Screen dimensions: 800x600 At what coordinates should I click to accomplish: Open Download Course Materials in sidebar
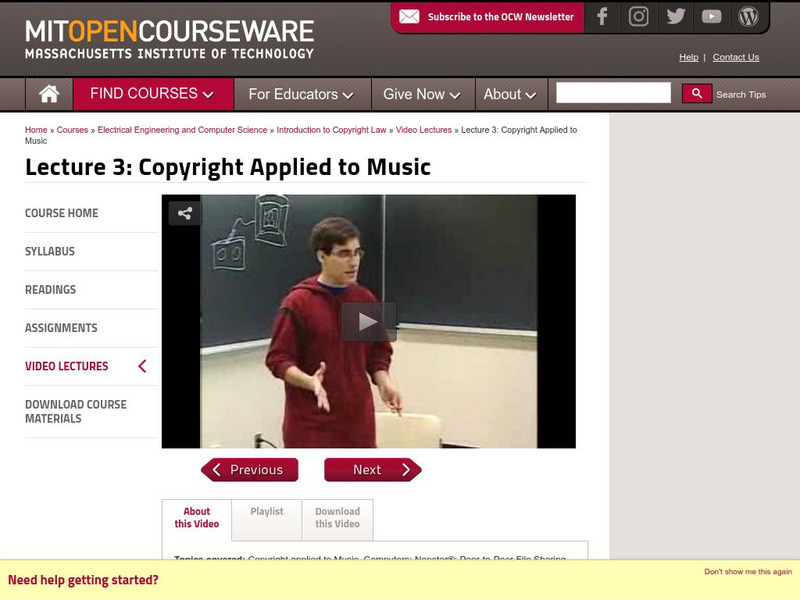[x=76, y=411]
